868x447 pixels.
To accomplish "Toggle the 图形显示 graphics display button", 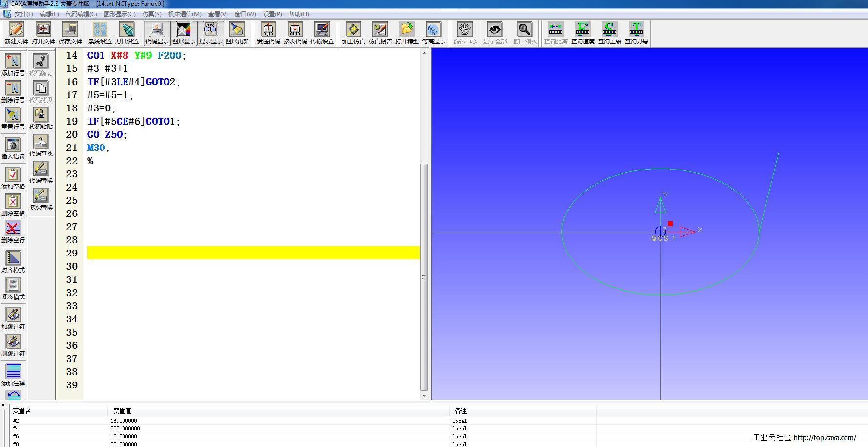I will tap(184, 33).
